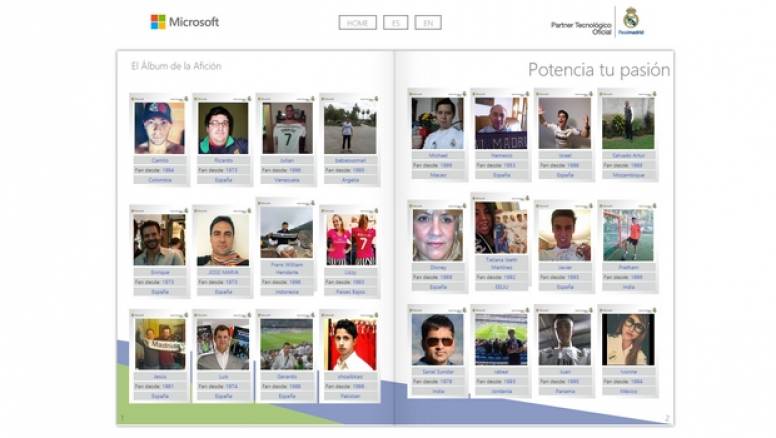Open Yvonne's fan photo from México
Viewport: 776px width, 438px height.
click(x=627, y=339)
